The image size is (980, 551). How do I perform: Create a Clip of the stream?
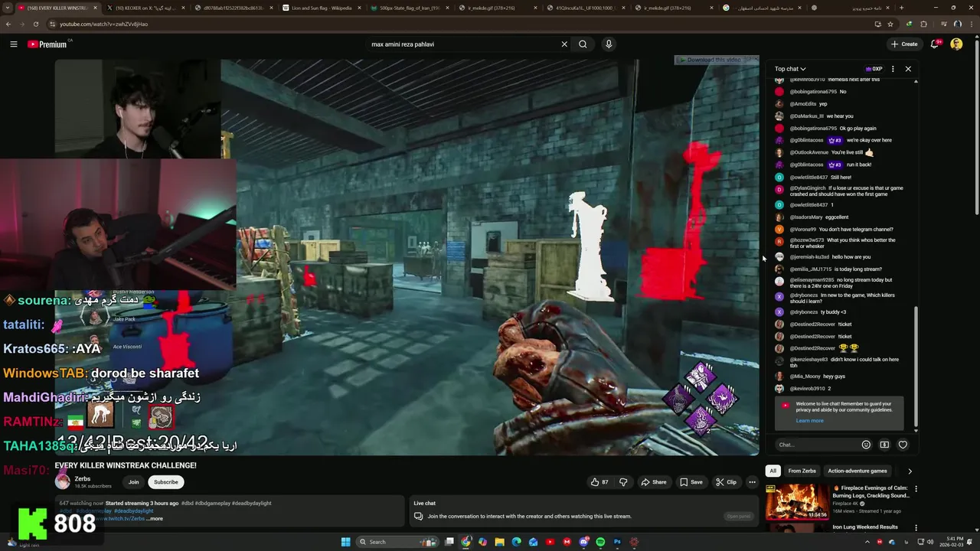pos(726,482)
